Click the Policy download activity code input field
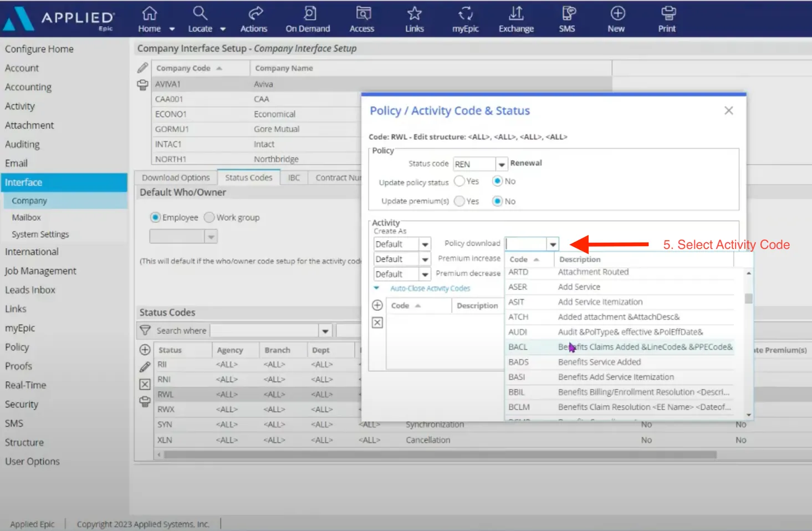 coord(526,244)
